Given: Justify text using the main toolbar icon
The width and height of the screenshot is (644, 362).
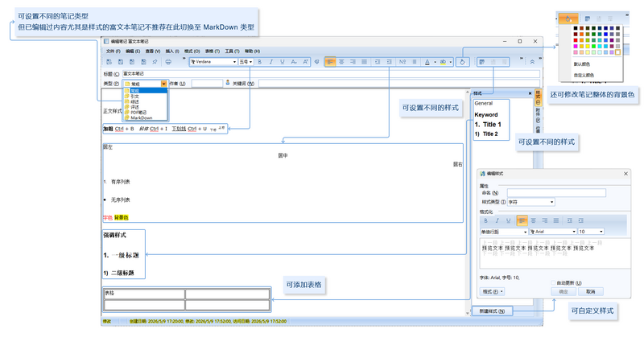Looking at the screenshot, I should click(365, 62).
